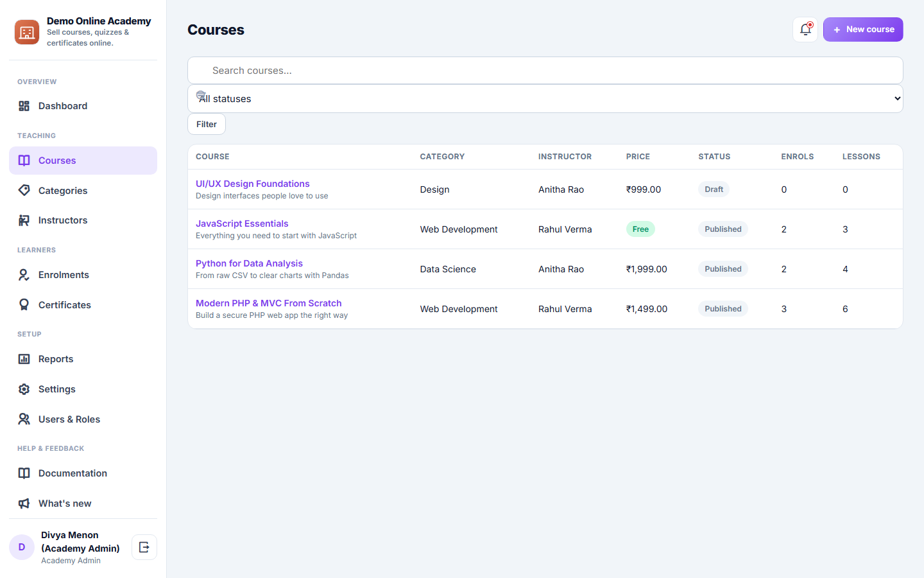924x578 pixels.
Task: Click the filter icon in the status selector
Action: 201,96
